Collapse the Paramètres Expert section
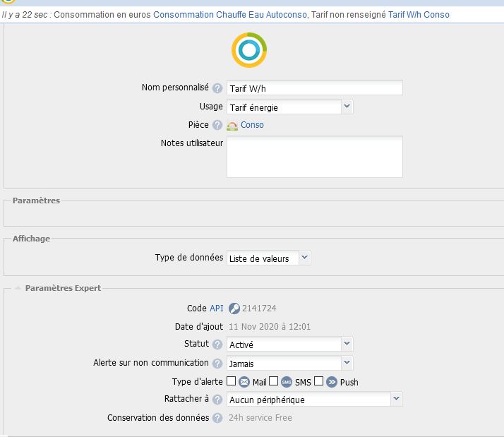504x437 pixels. (x=18, y=288)
